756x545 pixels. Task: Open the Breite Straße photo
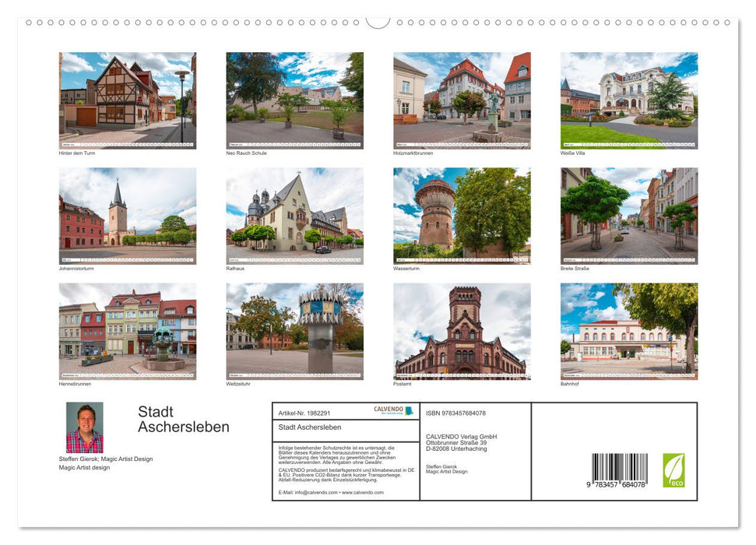tap(629, 215)
